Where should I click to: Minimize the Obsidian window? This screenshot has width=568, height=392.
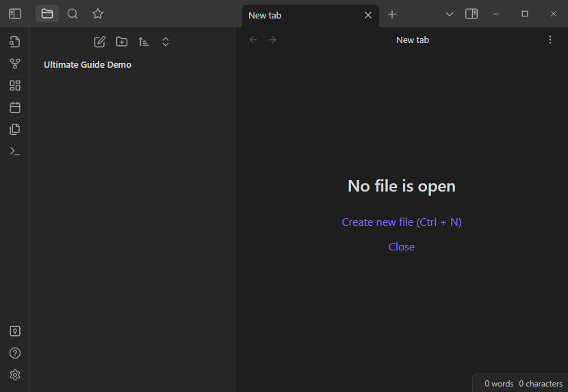(x=496, y=14)
